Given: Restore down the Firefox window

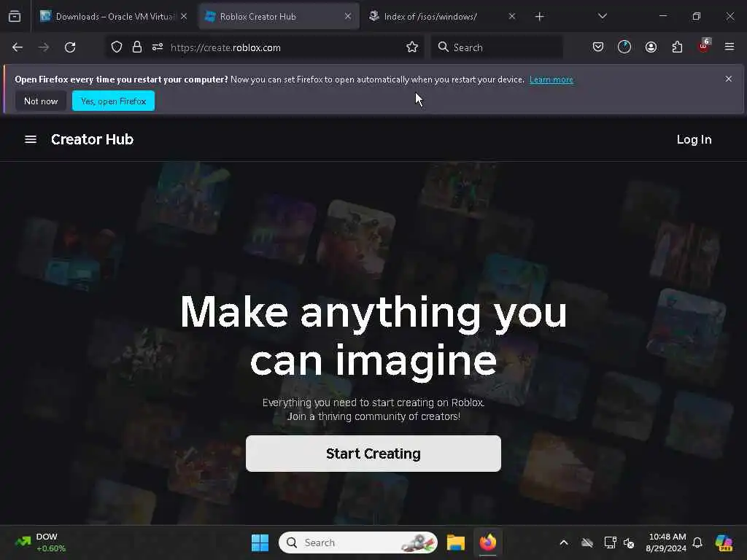Looking at the screenshot, I should coord(696,16).
